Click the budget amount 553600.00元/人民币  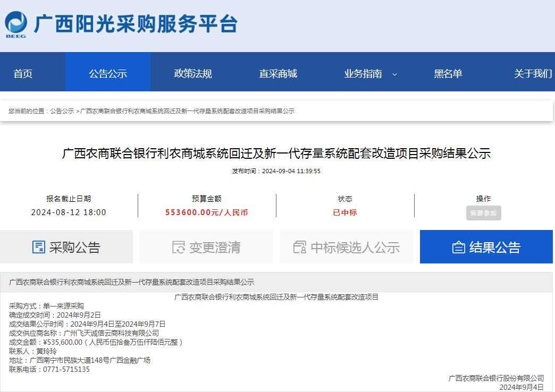[207, 212]
